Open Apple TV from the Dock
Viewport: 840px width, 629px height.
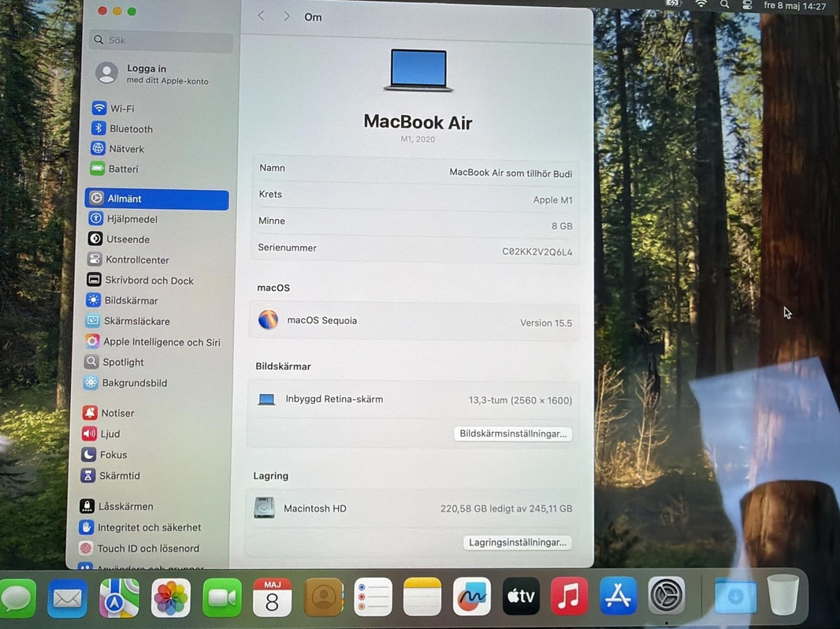pyautogui.click(x=521, y=596)
